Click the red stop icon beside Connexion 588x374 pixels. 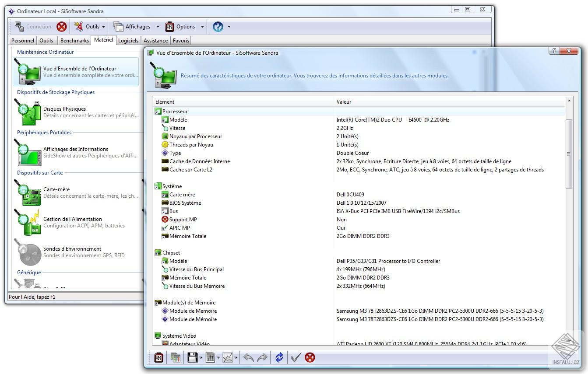pyautogui.click(x=61, y=27)
